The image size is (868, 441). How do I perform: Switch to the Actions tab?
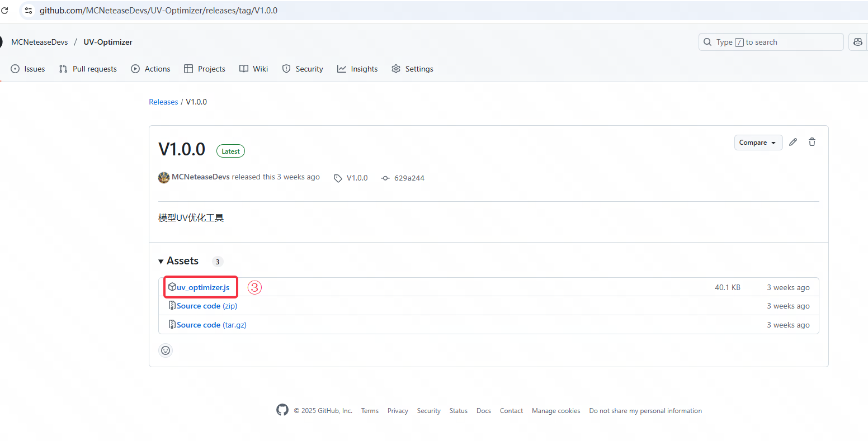point(150,69)
